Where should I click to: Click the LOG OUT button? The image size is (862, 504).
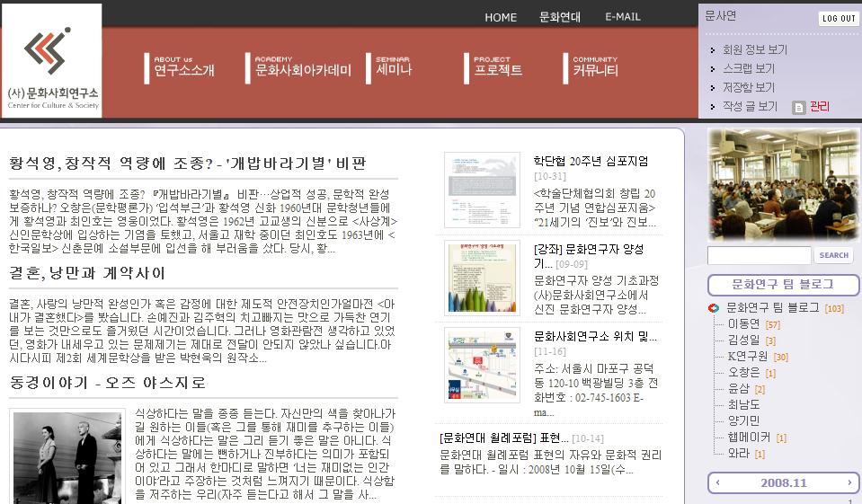tap(839, 18)
